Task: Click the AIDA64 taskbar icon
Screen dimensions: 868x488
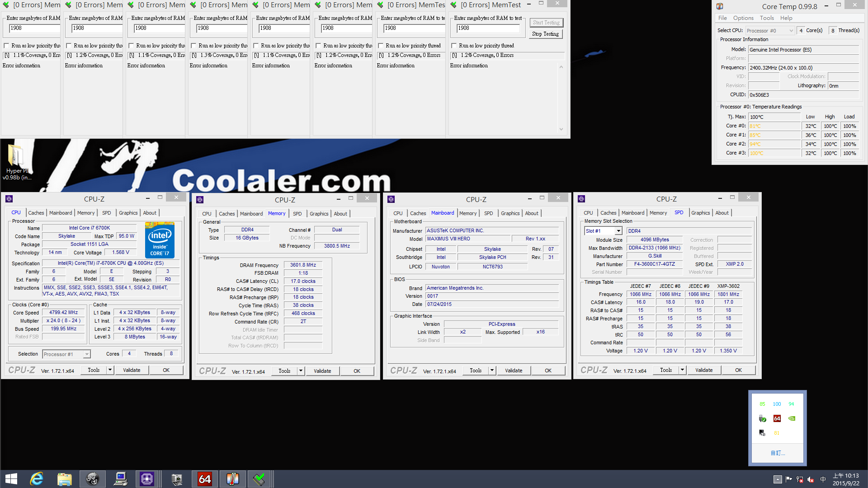Action: tap(204, 479)
